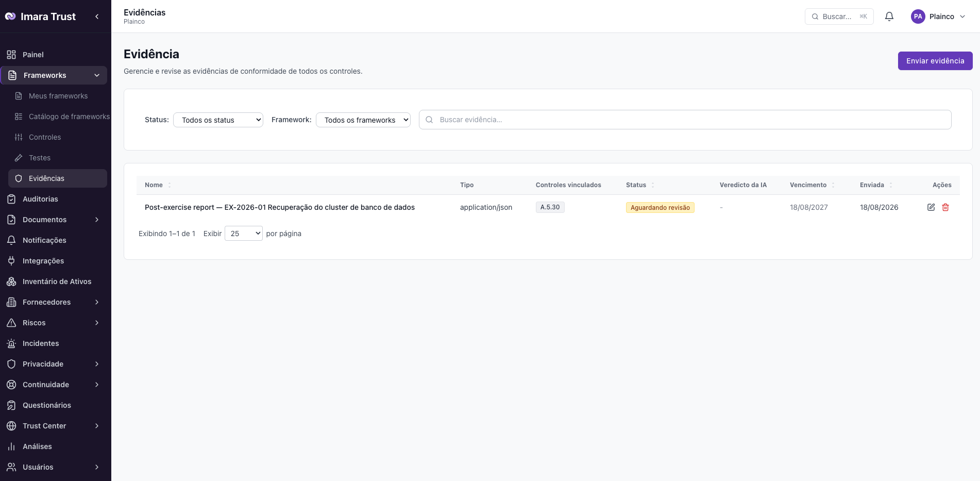Open the Framework filter dropdown
This screenshot has width=980, height=481.
[363, 120]
